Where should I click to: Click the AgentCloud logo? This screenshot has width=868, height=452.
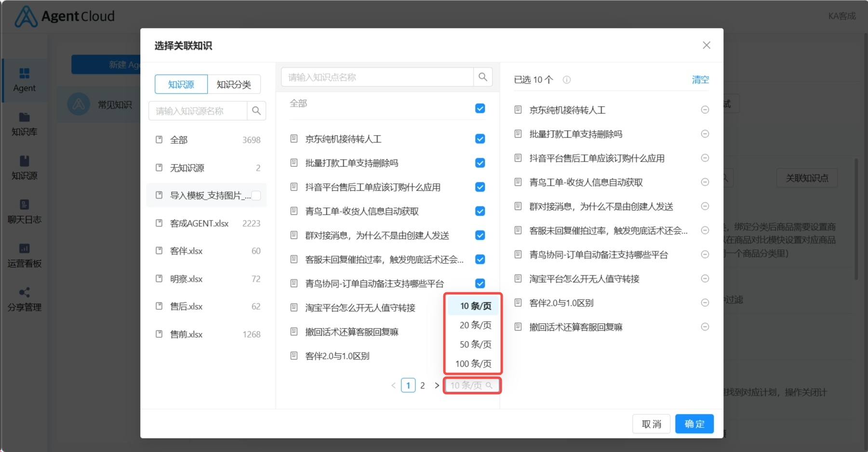point(65,16)
